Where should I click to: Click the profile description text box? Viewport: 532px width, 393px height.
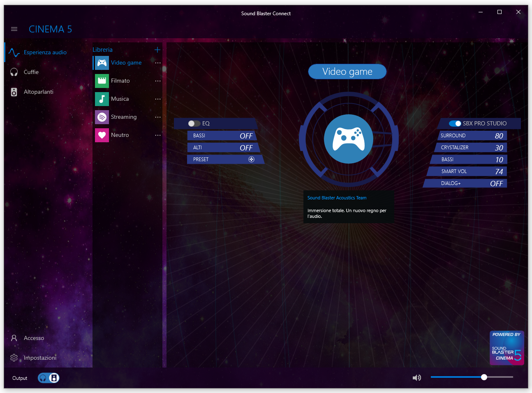(x=349, y=207)
